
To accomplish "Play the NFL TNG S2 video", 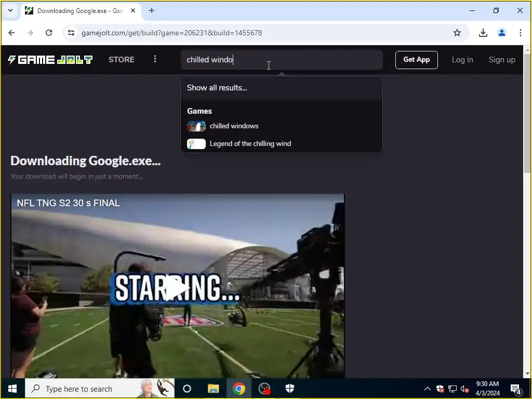I will pyautogui.click(x=178, y=288).
